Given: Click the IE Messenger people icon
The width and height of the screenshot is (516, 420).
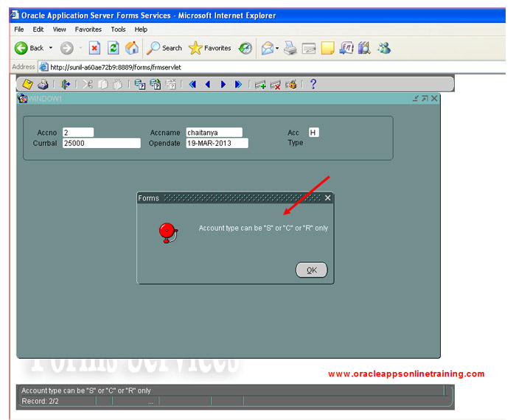Looking at the screenshot, I should click(384, 48).
